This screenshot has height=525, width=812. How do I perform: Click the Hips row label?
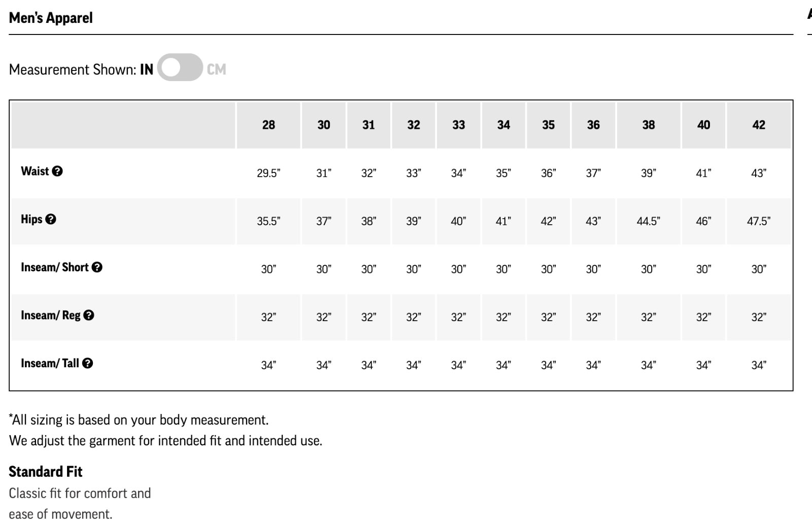31,219
